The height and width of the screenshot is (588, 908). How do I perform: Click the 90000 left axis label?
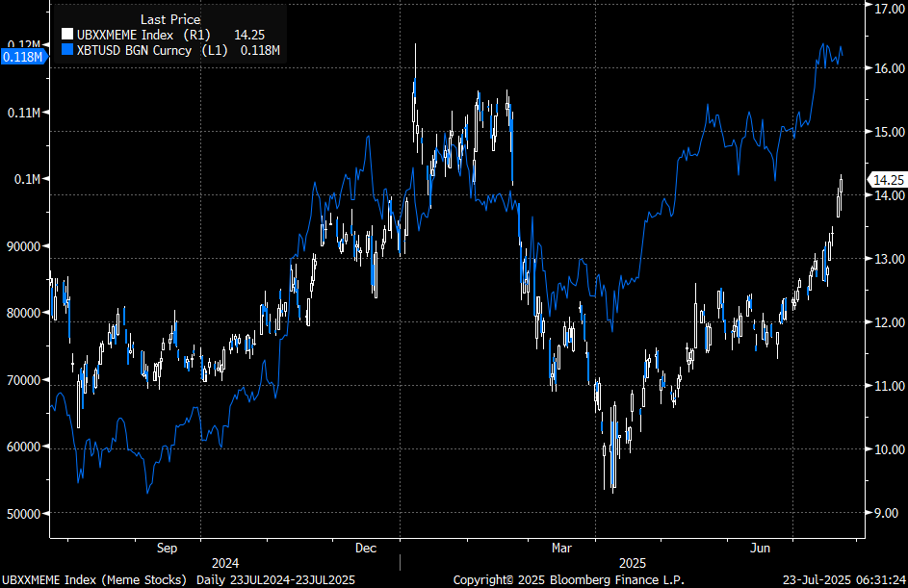point(23,246)
